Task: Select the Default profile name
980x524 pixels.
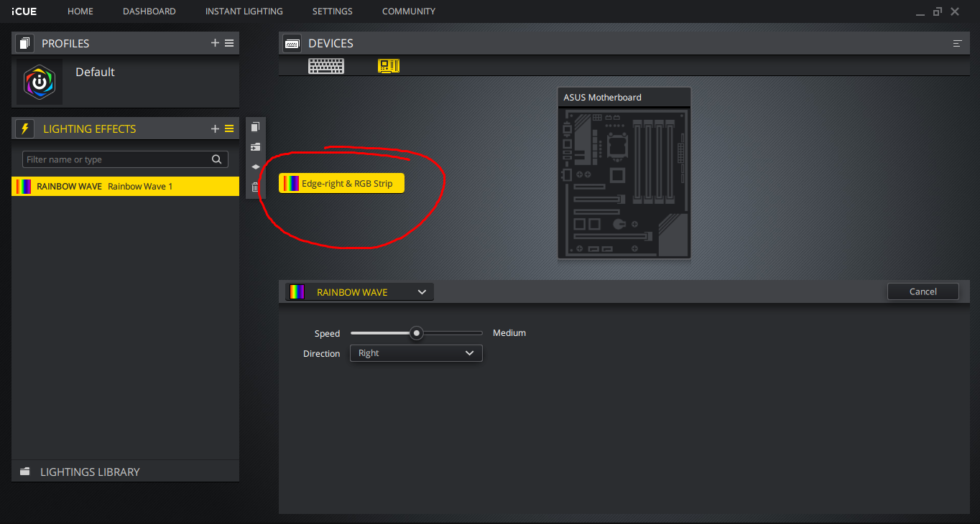Action: point(95,72)
